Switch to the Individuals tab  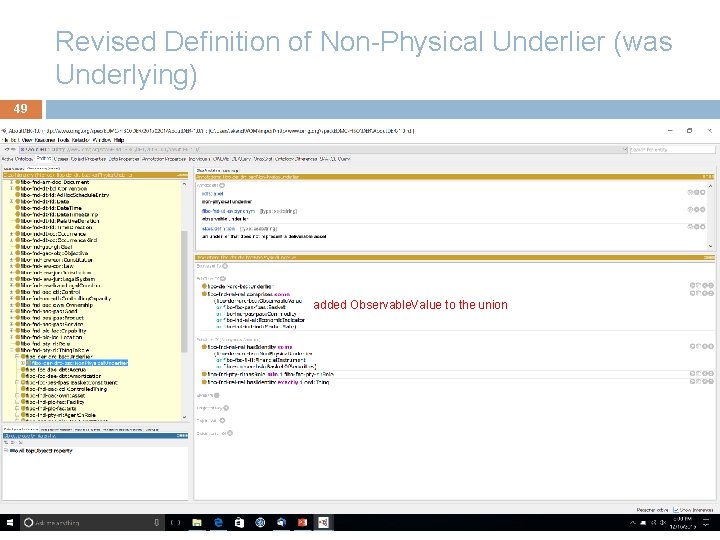click(199, 159)
